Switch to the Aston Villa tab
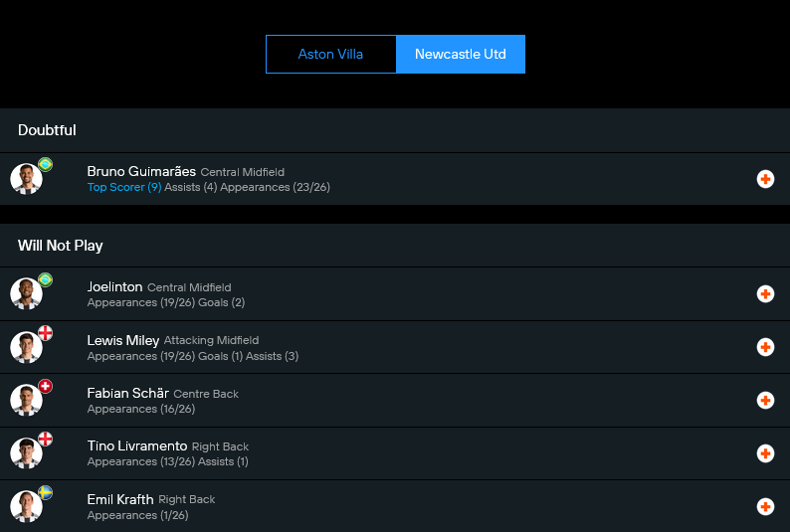 tap(330, 55)
